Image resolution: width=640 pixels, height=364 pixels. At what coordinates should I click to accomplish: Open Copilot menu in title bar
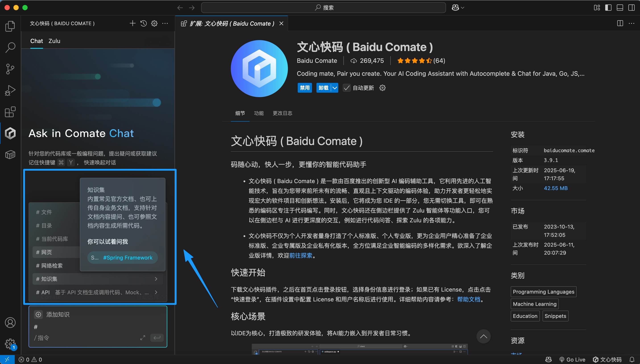pyautogui.click(x=458, y=8)
